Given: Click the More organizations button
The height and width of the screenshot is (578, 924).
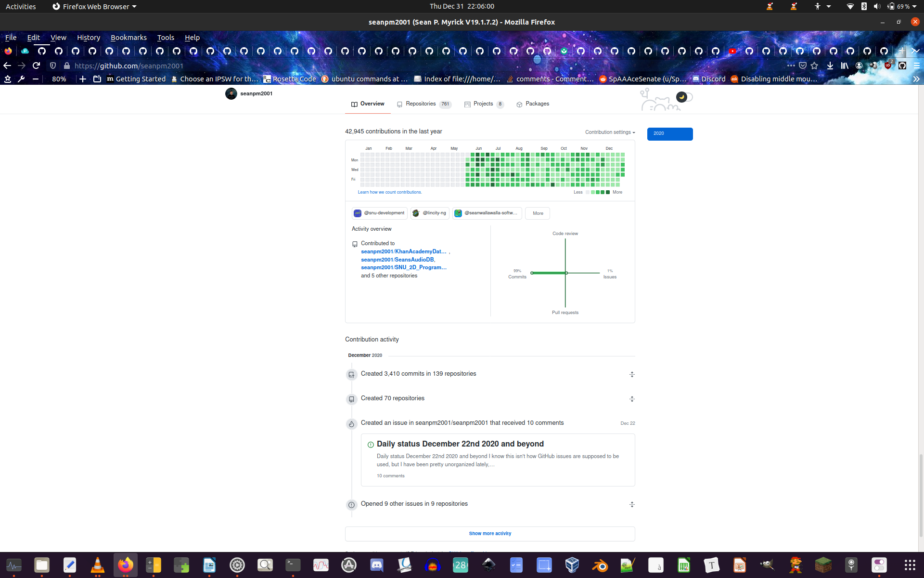Looking at the screenshot, I should [x=538, y=213].
